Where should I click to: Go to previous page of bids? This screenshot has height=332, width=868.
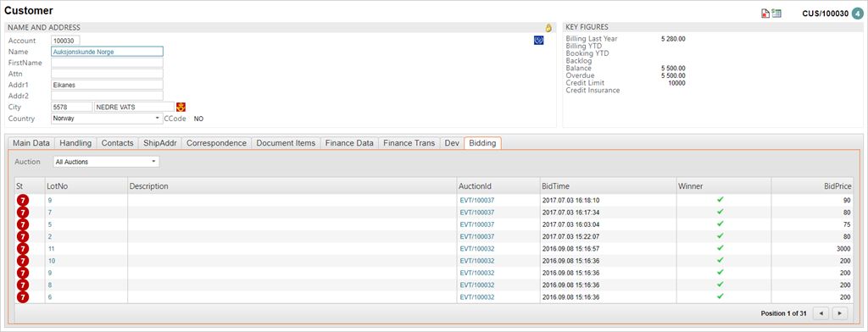pos(821,313)
